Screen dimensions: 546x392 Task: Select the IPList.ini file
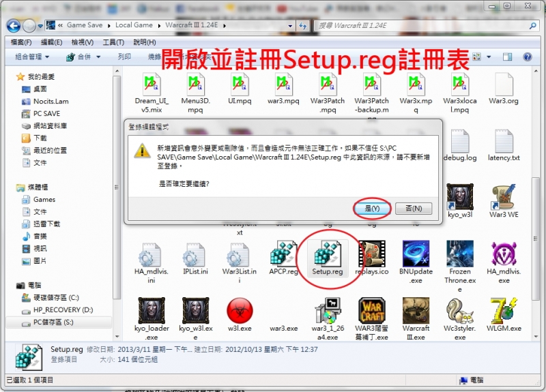pyautogui.click(x=195, y=259)
